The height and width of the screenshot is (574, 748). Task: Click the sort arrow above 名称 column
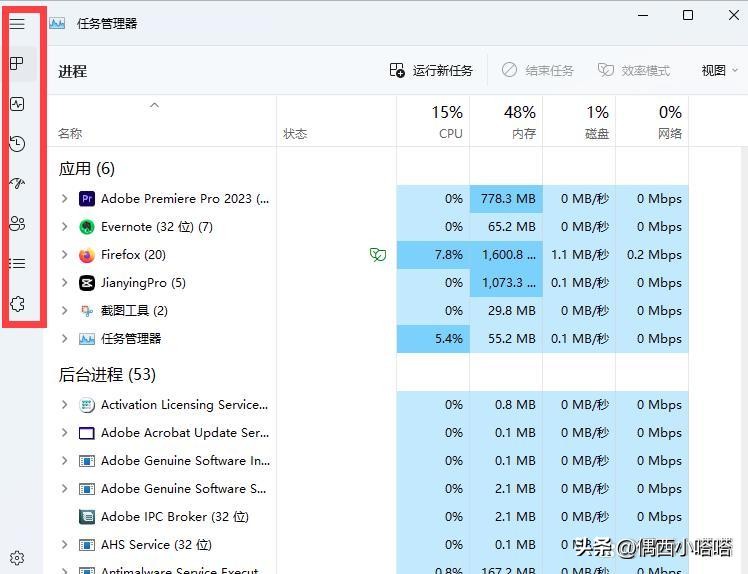point(154,105)
